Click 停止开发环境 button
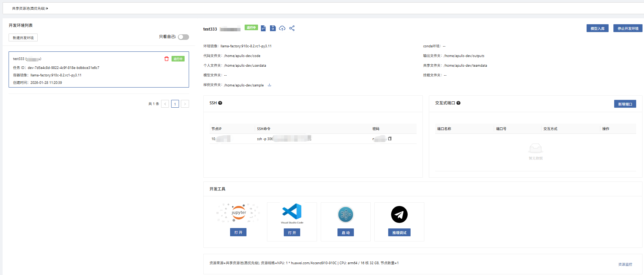 tap(628, 28)
